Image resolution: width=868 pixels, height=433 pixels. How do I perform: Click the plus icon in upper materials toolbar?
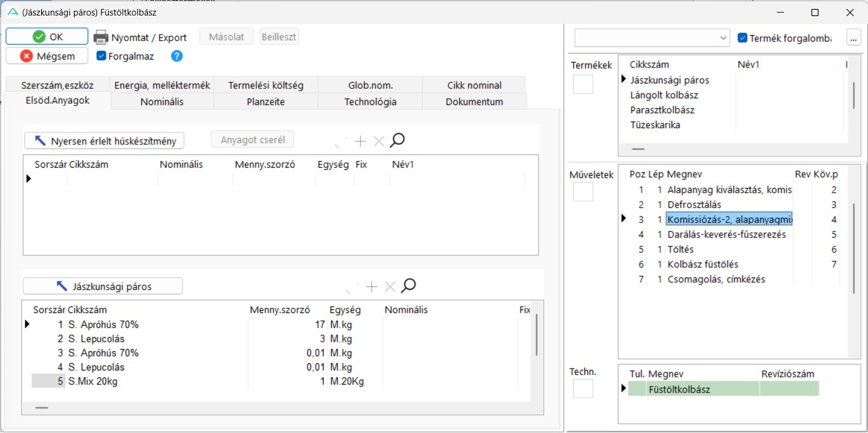360,141
